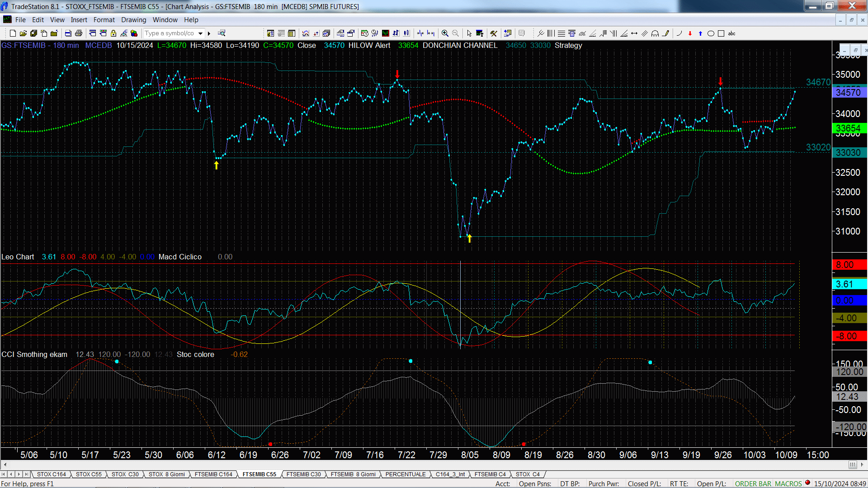Image resolution: width=868 pixels, height=488 pixels.
Task: Switch to the PERCENTUALE tab
Action: click(406, 474)
